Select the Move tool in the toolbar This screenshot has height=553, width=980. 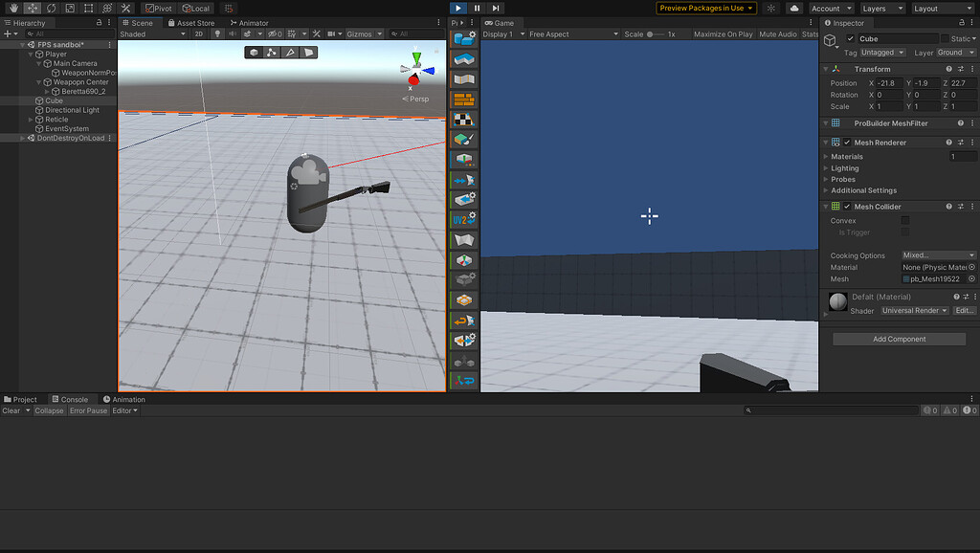click(x=33, y=8)
